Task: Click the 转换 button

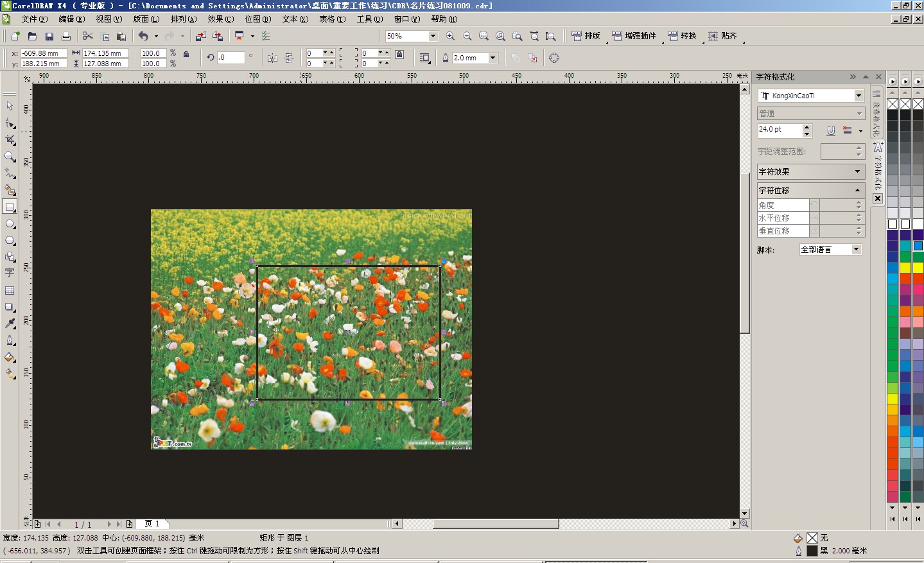Action: click(x=682, y=36)
